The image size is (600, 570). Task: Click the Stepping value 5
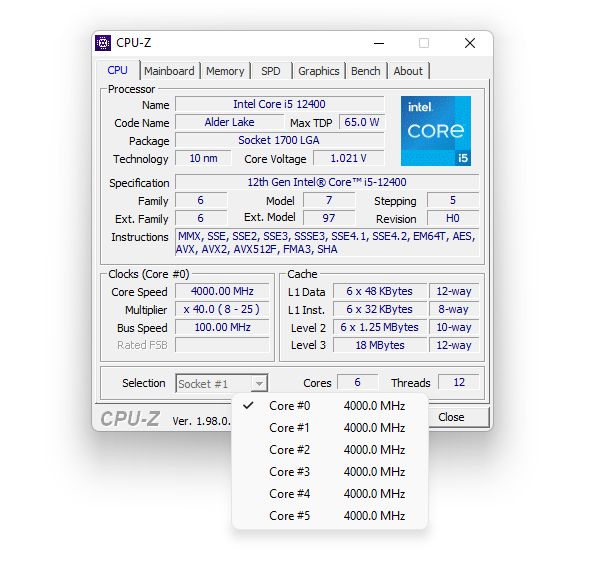[453, 200]
